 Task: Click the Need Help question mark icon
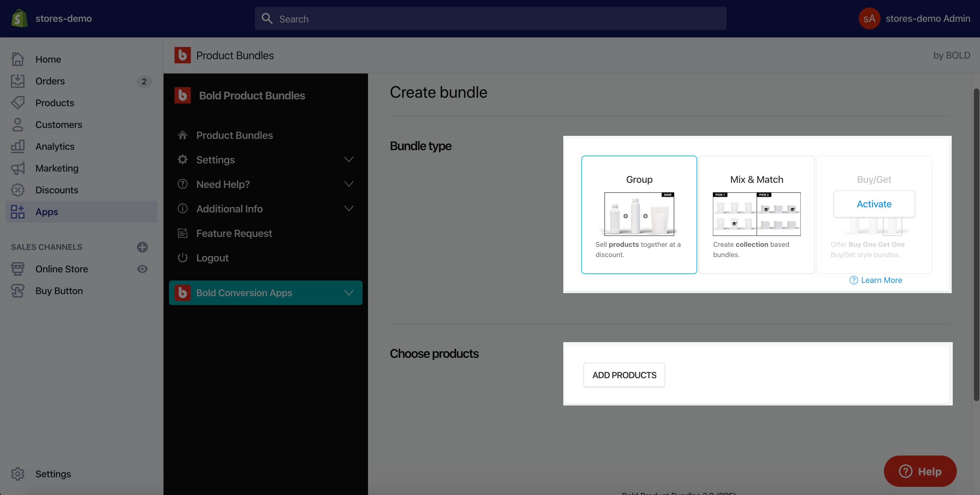click(x=183, y=184)
